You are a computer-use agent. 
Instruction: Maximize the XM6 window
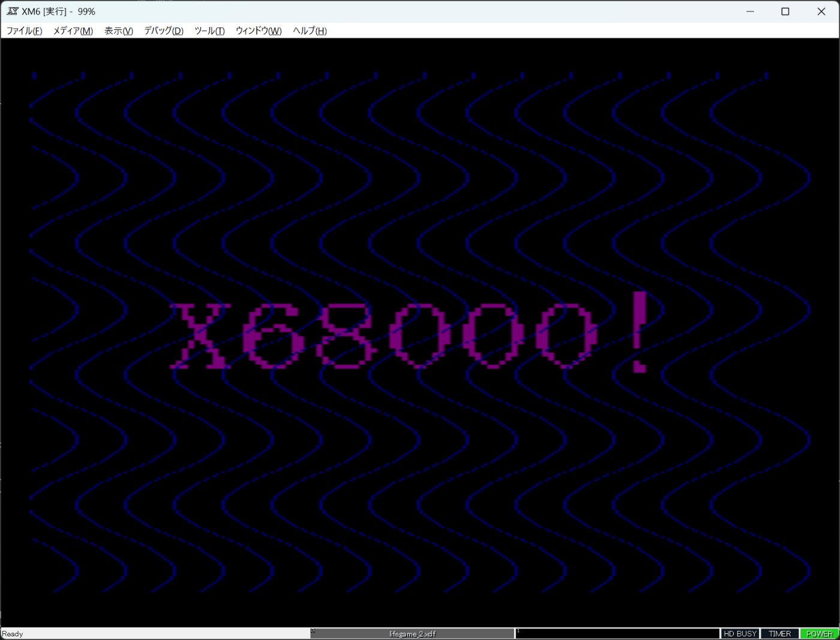pos(785,11)
